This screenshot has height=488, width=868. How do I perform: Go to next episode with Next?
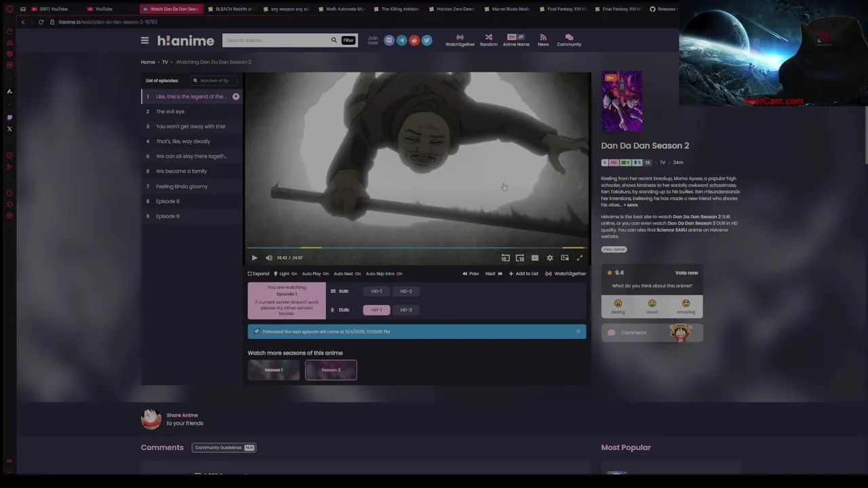[494, 274]
